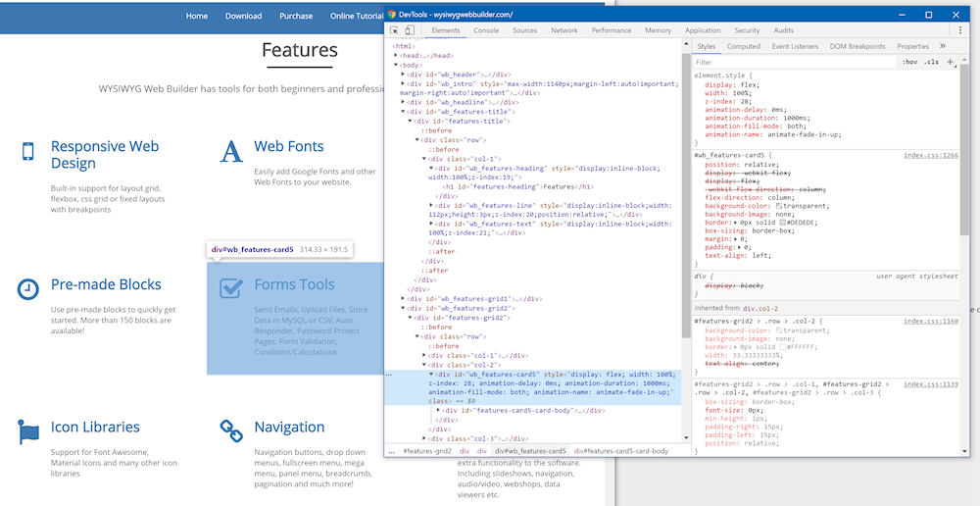Open index.css:1139 source link
980x506 pixels.
[931, 384]
